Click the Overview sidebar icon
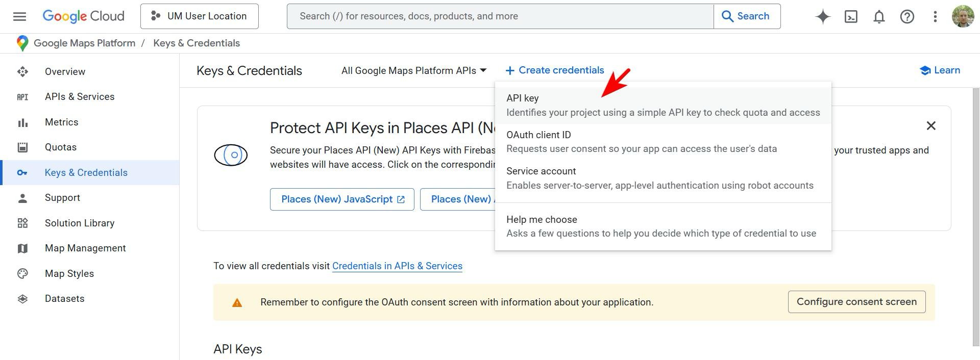980x360 pixels. pos(22,71)
